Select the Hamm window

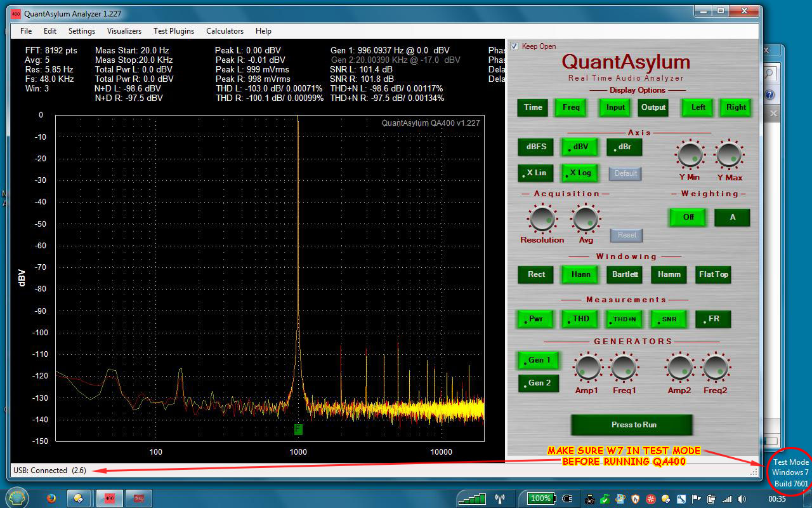[669, 274]
